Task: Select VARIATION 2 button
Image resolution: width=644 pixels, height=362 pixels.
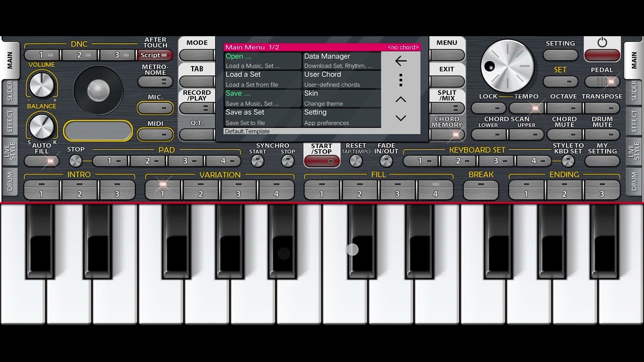Action: click(x=200, y=190)
